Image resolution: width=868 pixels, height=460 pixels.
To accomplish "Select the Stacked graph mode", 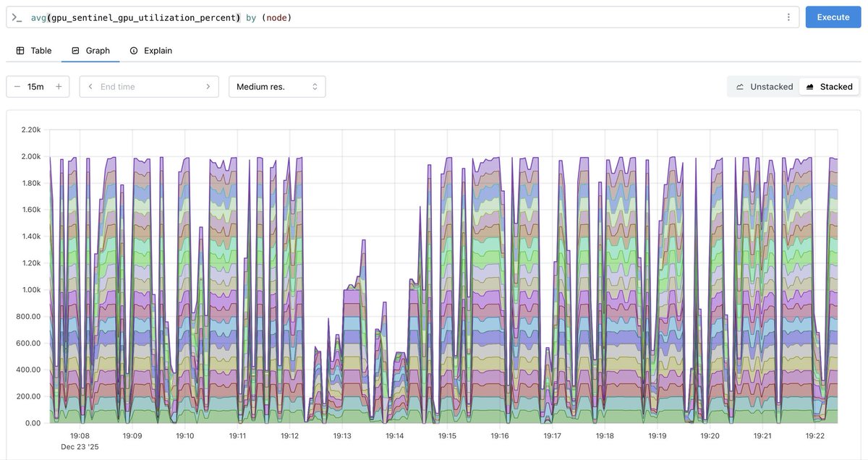I will click(x=829, y=87).
